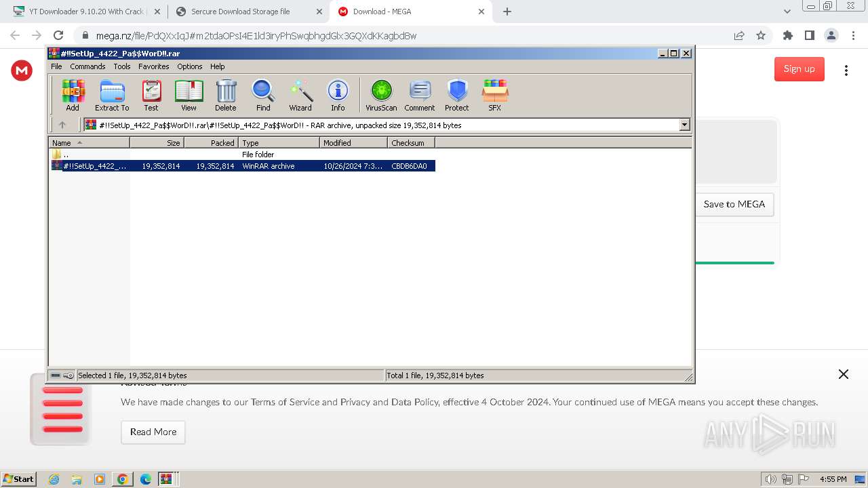
Task: Open Windows Explorer folder in taskbar
Action: tap(77, 479)
